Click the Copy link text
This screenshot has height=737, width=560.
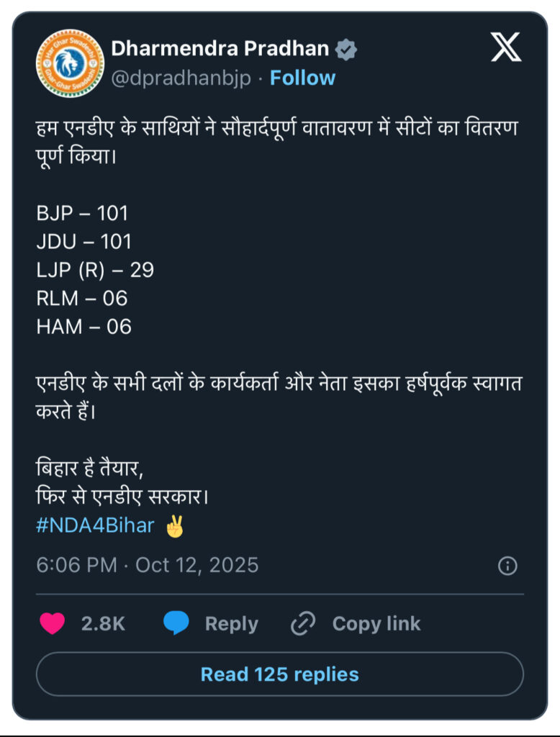pyautogui.click(x=376, y=623)
